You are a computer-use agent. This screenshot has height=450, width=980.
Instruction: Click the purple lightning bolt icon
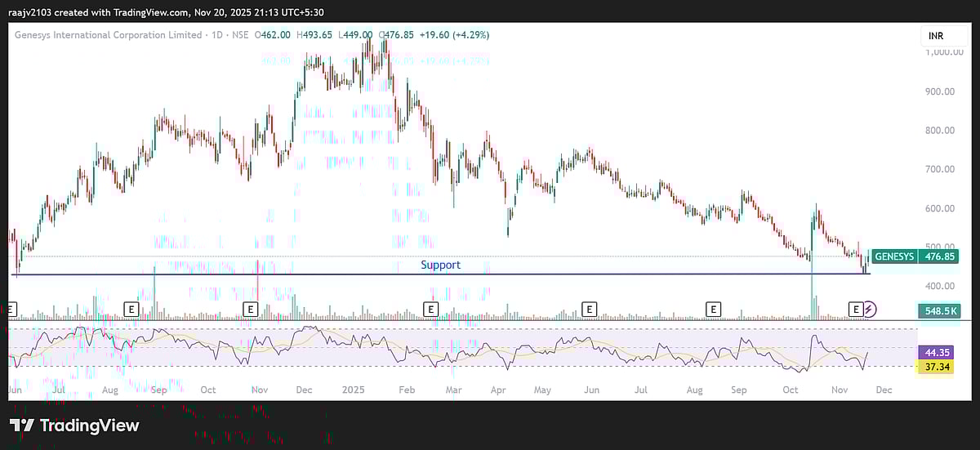870,309
